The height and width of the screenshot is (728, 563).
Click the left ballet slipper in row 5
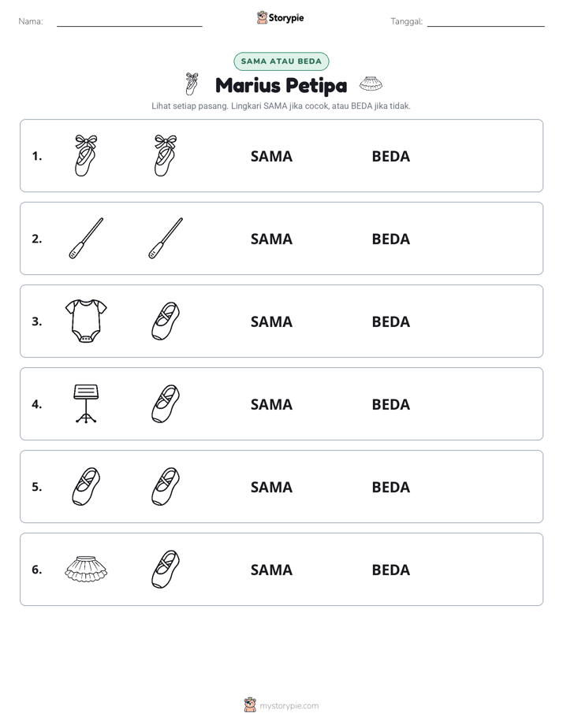click(86, 486)
